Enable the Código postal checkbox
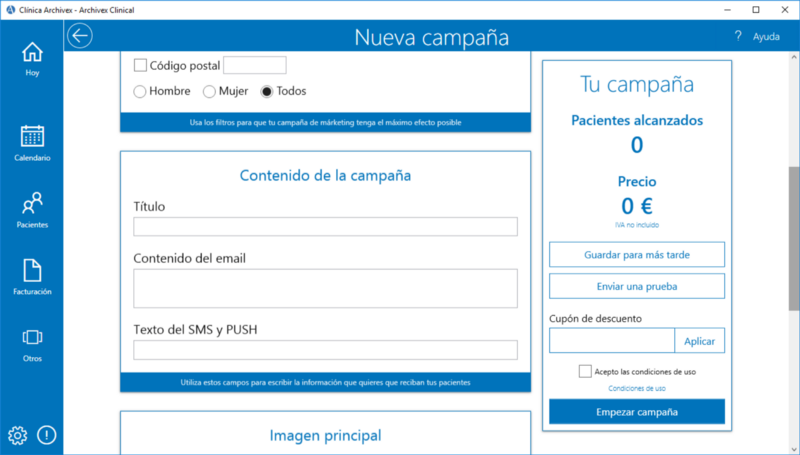 point(140,65)
